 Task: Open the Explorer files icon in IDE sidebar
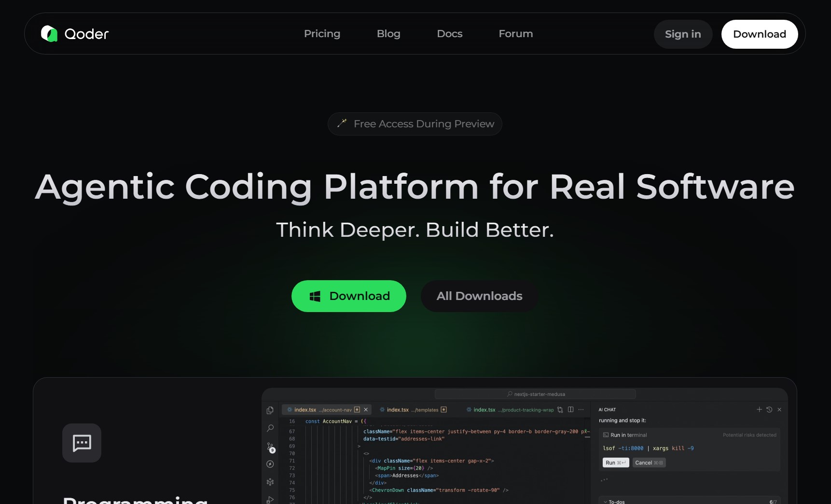[x=270, y=410]
